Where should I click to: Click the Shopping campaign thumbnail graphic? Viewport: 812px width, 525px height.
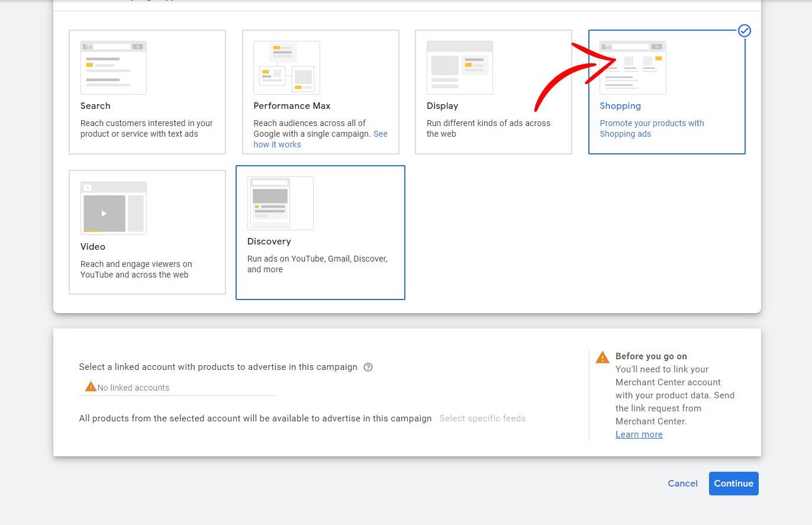[632, 67]
